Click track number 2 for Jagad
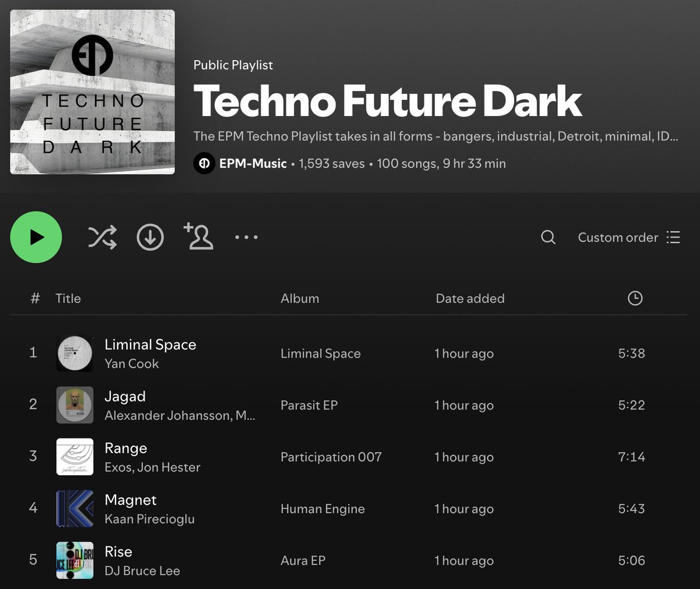The height and width of the screenshot is (589, 700). [x=33, y=404]
